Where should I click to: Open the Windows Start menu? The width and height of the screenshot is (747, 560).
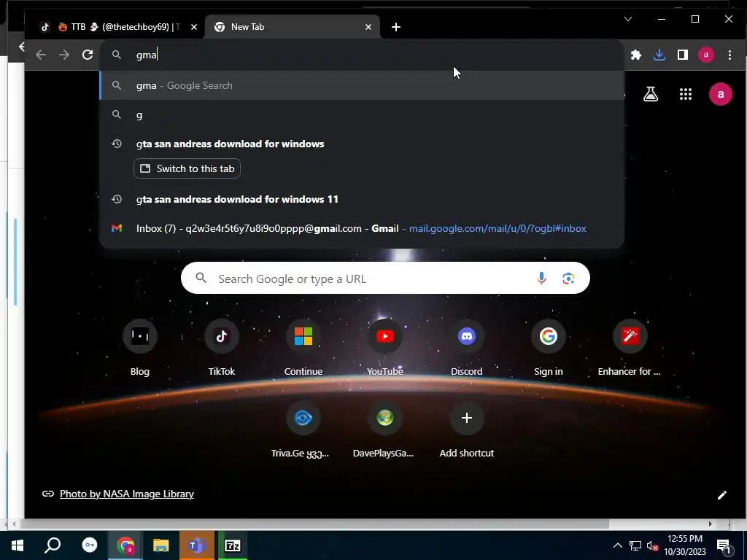[x=18, y=545]
